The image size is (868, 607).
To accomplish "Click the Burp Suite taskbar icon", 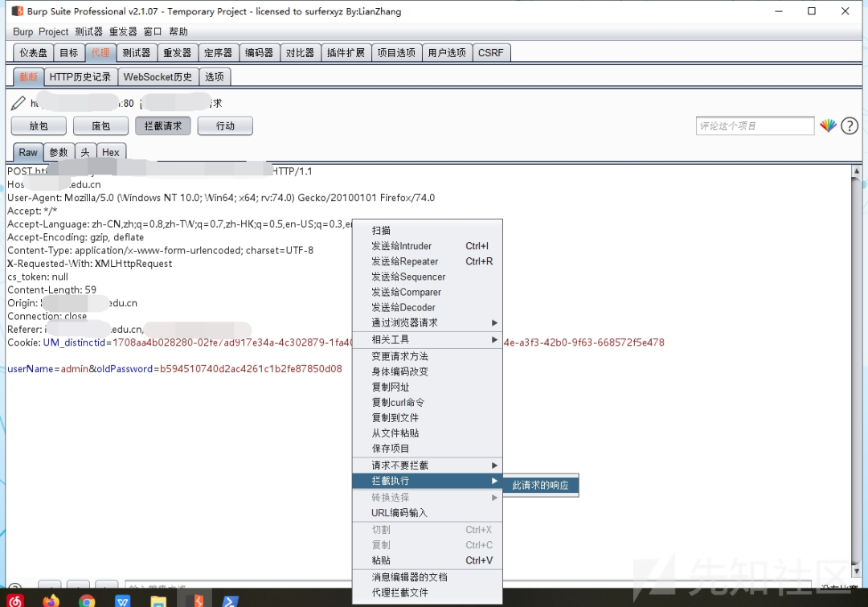I will [x=199, y=599].
